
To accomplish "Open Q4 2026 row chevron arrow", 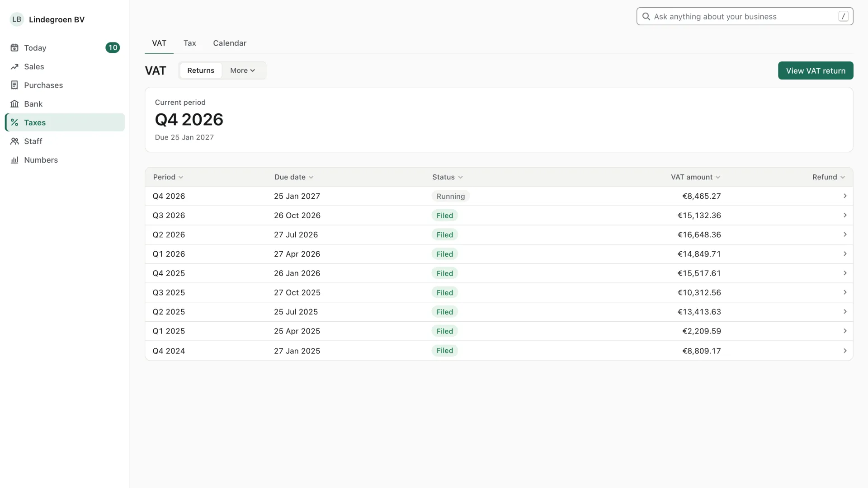I will pos(844,196).
